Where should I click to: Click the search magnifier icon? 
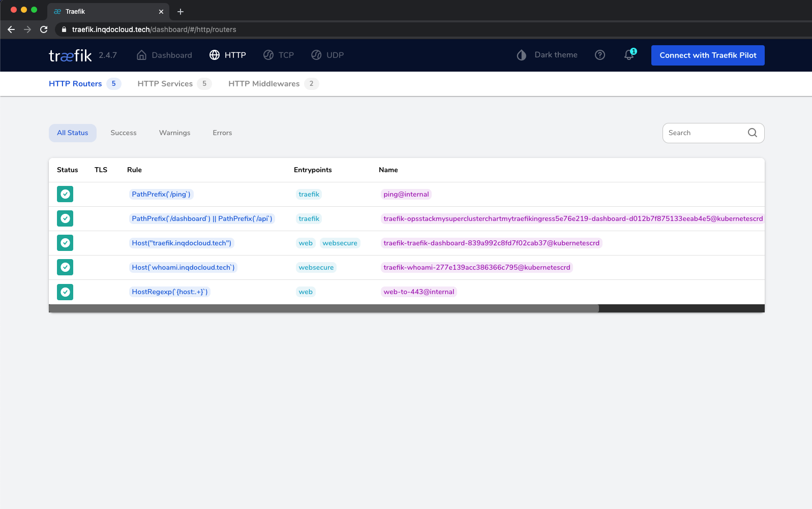[x=753, y=133]
